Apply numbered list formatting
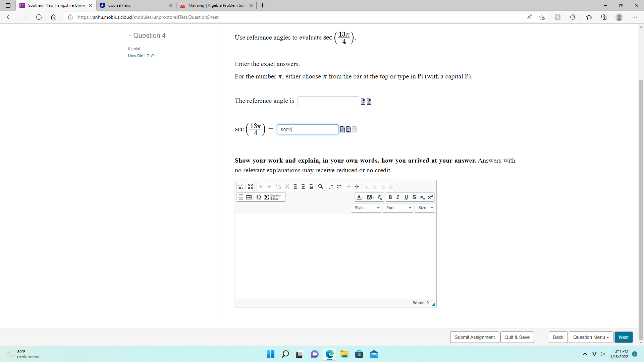 point(331,186)
